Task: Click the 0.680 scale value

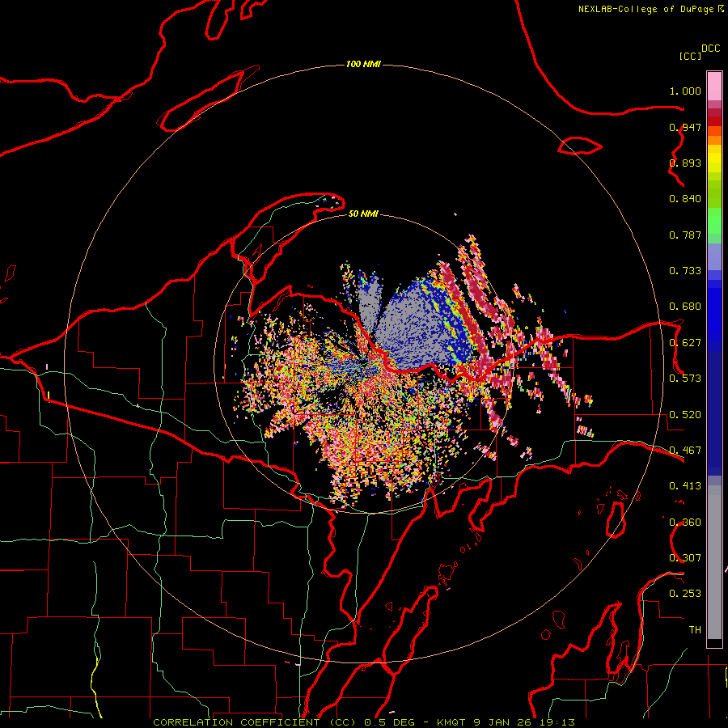Action: (685, 307)
